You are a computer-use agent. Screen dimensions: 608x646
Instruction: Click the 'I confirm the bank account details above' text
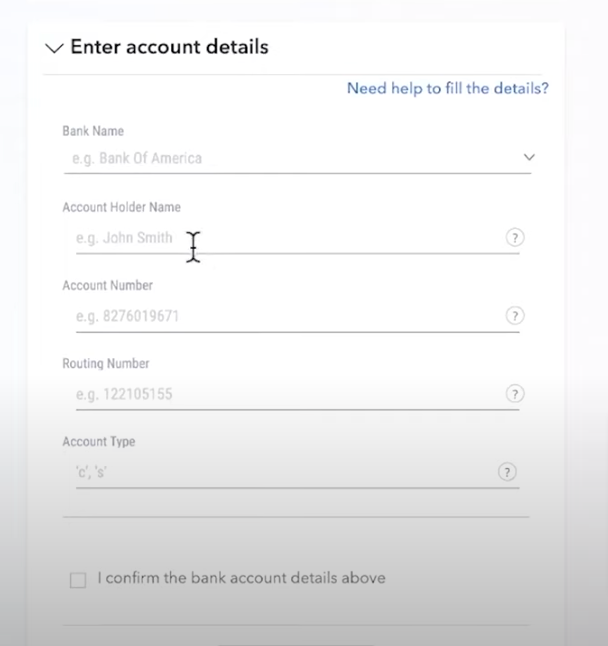pyautogui.click(x=241, y=578)
